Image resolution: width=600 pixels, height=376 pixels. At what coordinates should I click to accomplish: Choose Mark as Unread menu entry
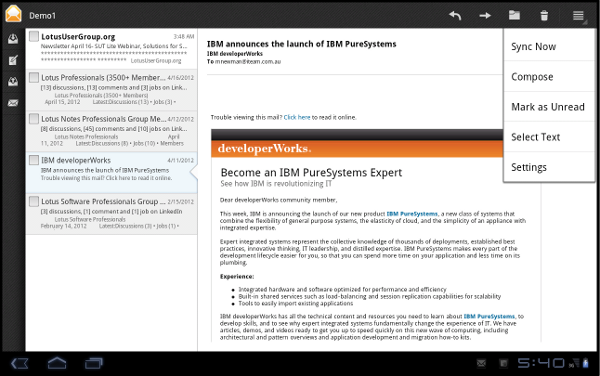click(549, 107)
